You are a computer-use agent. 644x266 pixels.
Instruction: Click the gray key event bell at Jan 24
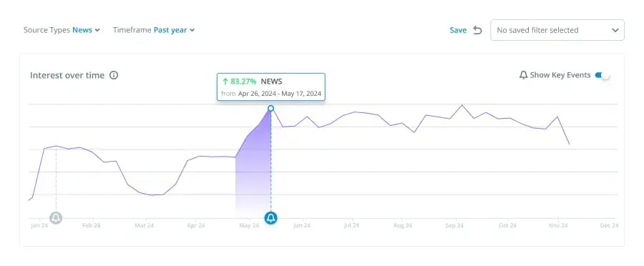pos(56,217)
